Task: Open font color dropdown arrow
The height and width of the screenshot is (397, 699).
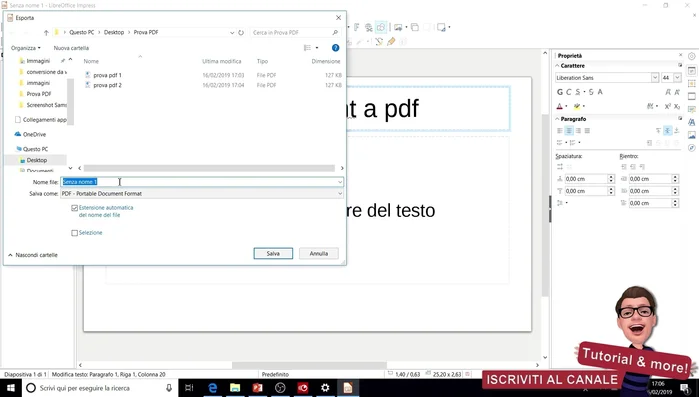Action: coord(567,106)
